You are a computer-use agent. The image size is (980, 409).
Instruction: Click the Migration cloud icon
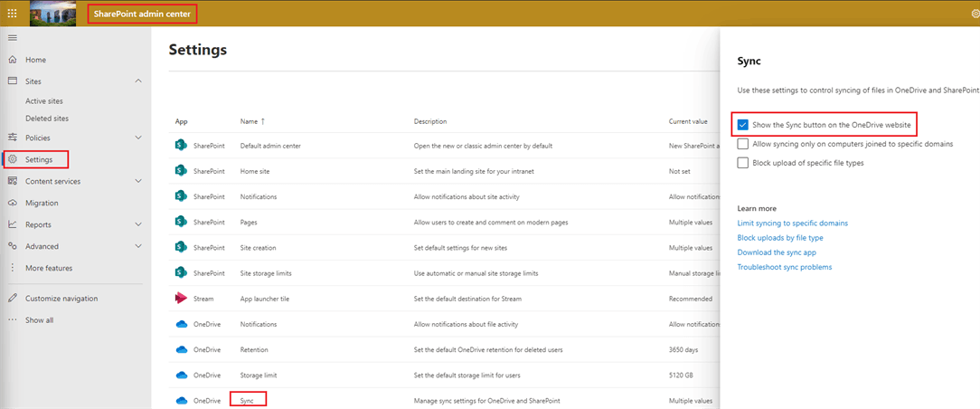(x=13, y=203)
